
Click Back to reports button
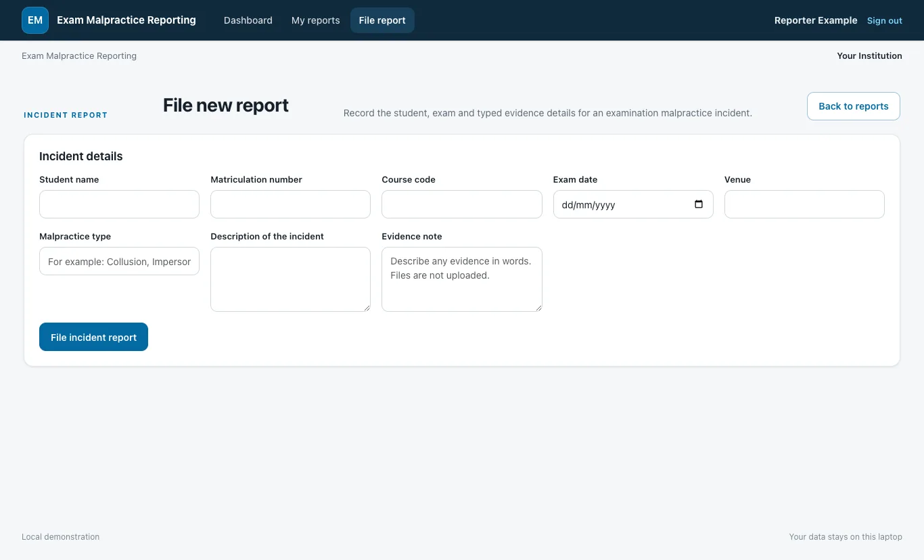tap(854, 106)
